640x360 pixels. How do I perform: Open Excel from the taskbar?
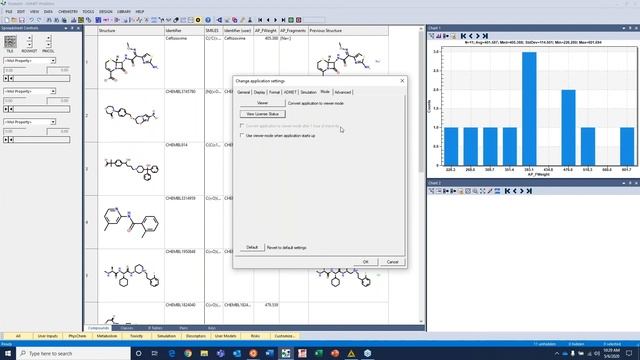point(318,353)
